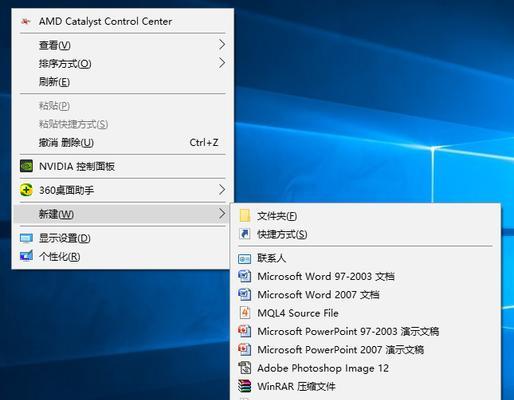Create a new 快捷方式(S) from submenu
Viewport: 514px width, 400px height.
pyautogui.click(x=365, y=234)
